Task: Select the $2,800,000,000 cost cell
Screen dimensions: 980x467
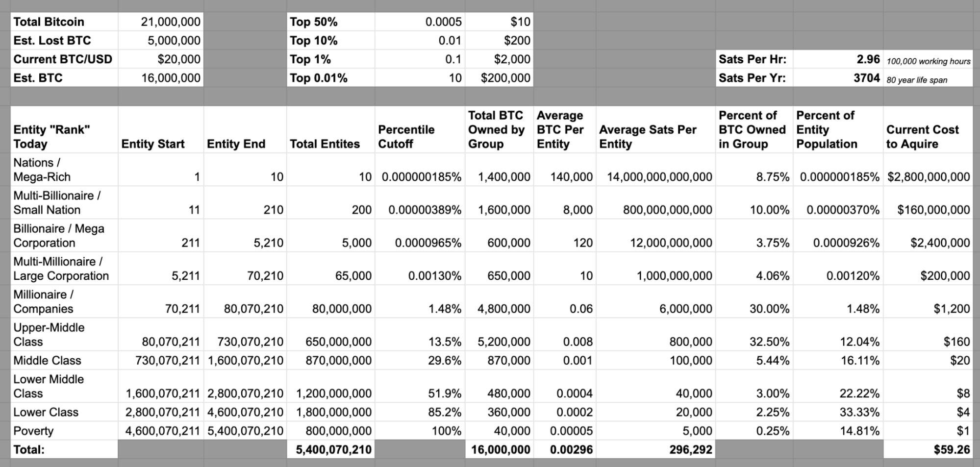Action: click(x=928, y=177)
